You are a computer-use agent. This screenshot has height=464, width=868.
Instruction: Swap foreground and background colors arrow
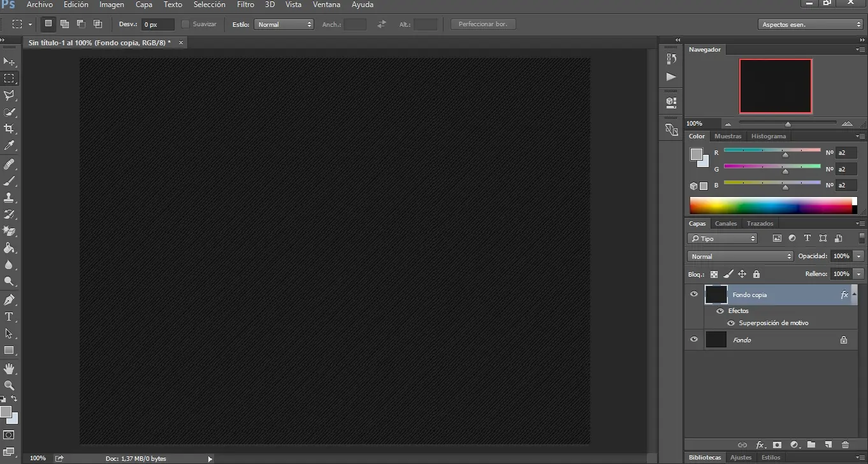click(x=14, y=399)
